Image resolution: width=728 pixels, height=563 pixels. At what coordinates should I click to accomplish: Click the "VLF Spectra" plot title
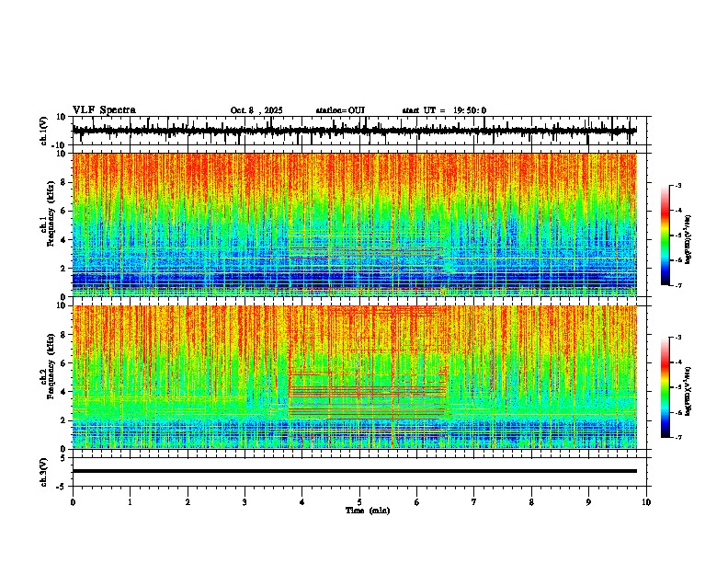(x=104, y=110)
